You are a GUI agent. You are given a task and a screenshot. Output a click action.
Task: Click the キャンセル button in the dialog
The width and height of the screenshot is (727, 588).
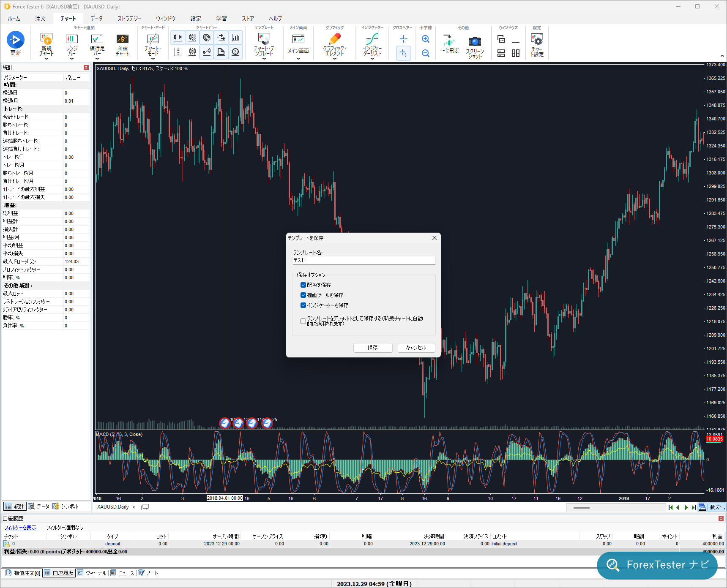(416, 348)
